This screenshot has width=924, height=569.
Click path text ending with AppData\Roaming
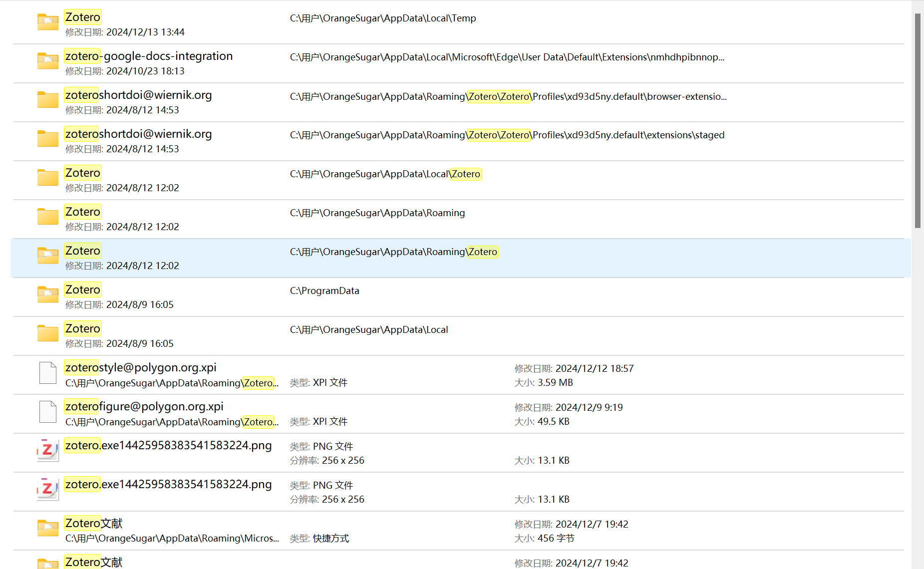pos(377,213)
